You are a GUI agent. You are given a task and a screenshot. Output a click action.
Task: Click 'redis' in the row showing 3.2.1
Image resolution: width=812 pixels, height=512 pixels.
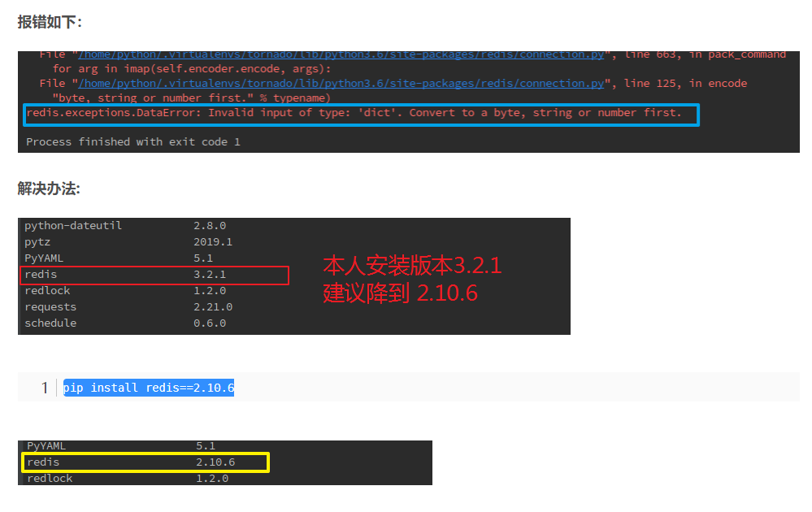pos(41,275)
